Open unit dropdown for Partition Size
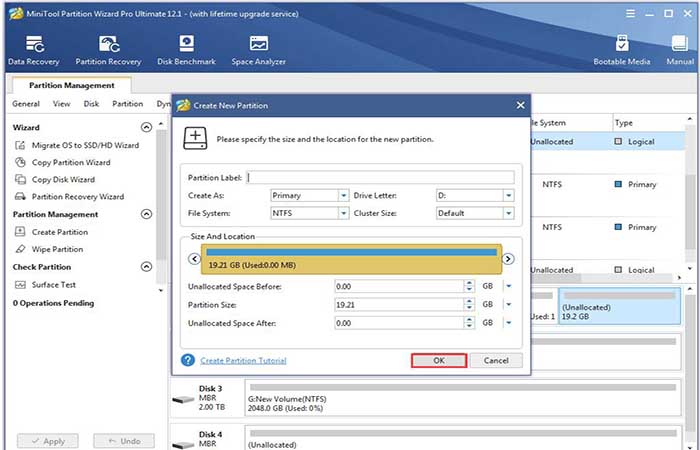Viewport: 700px width, 450px height. (x=508, y=304)
